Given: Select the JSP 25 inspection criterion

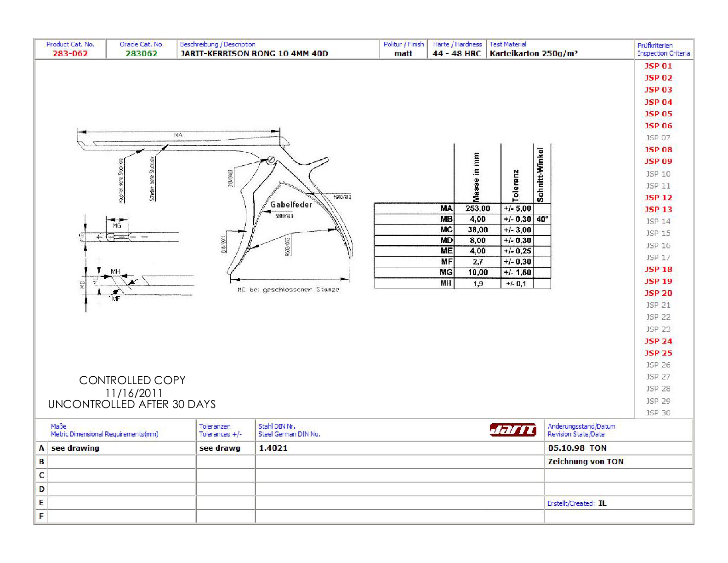Looking at the screenshot, I should tap(658, 353).
